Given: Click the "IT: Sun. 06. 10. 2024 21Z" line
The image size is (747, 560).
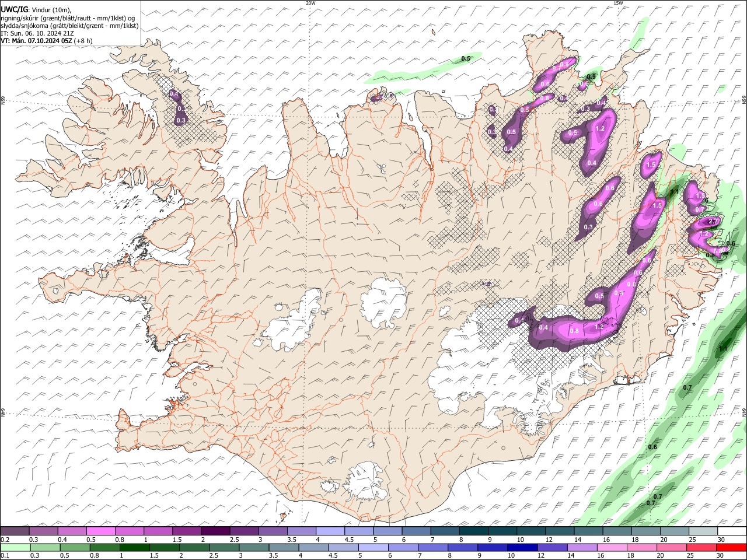Looking at the screenshot, I should tap(37, 33).
